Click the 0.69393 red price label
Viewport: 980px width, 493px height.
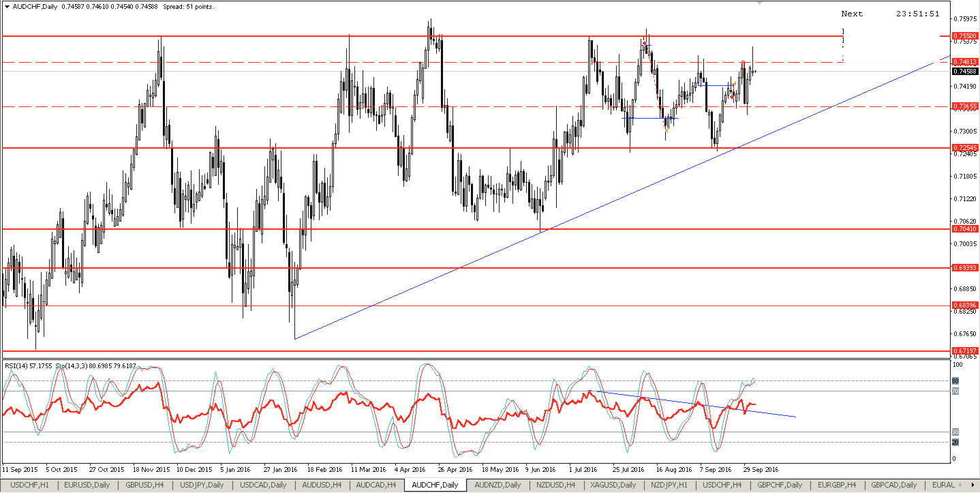pos(965,268)
